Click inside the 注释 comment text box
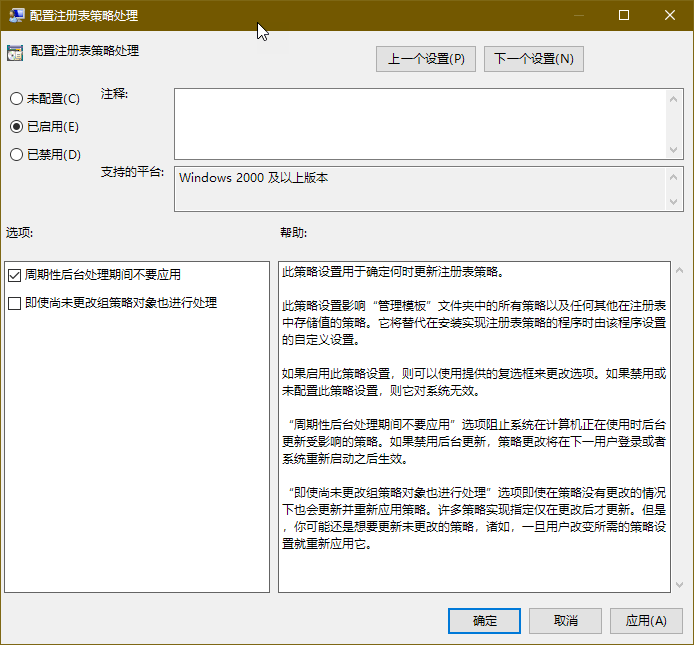 pos(420,123)
